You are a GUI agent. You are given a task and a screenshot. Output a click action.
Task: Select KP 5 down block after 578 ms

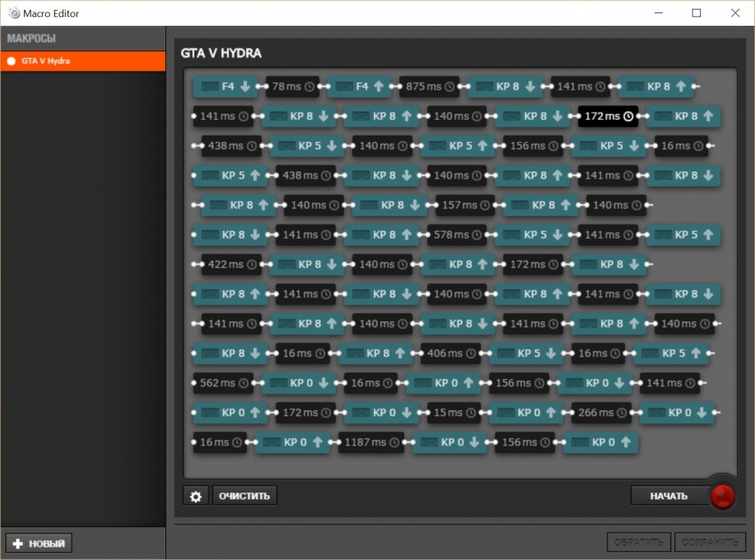click(x=533, y=235)
